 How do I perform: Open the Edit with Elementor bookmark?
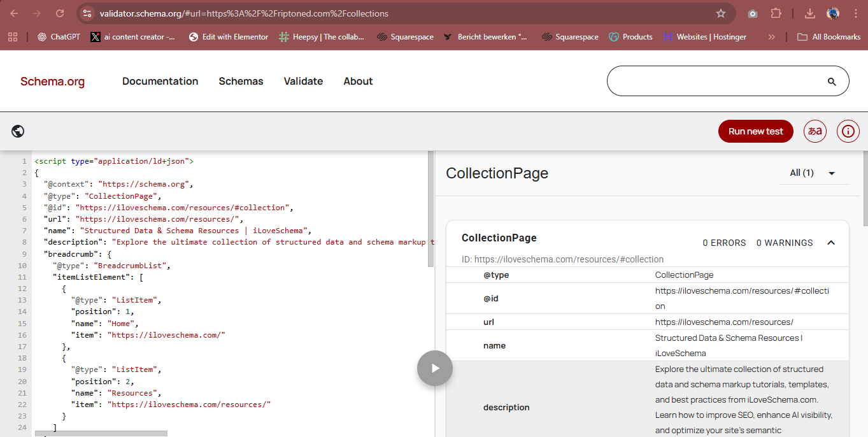[x=229, y=37]
